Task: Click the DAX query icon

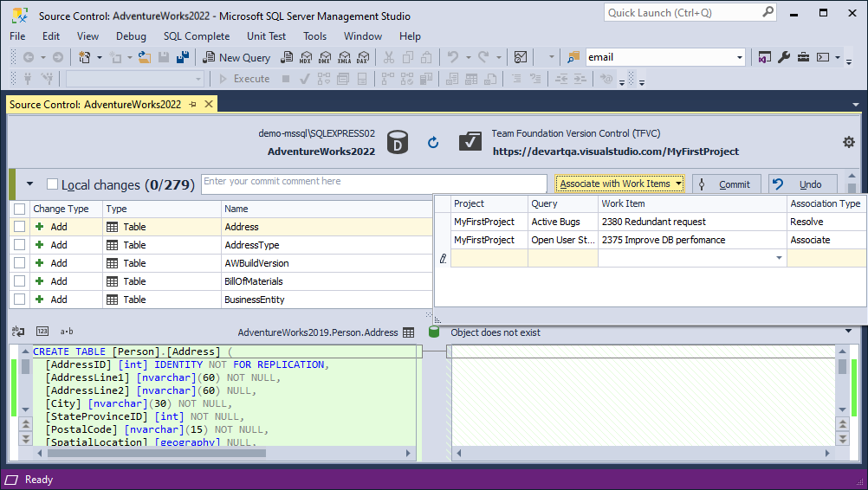Action: tap(363, 57)
